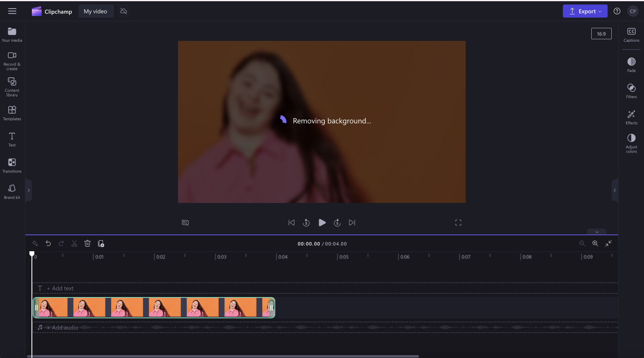This screenshot has height=358, width=644.
Task: Collapse the timeline with the chevron
Action: click(597, 232)
